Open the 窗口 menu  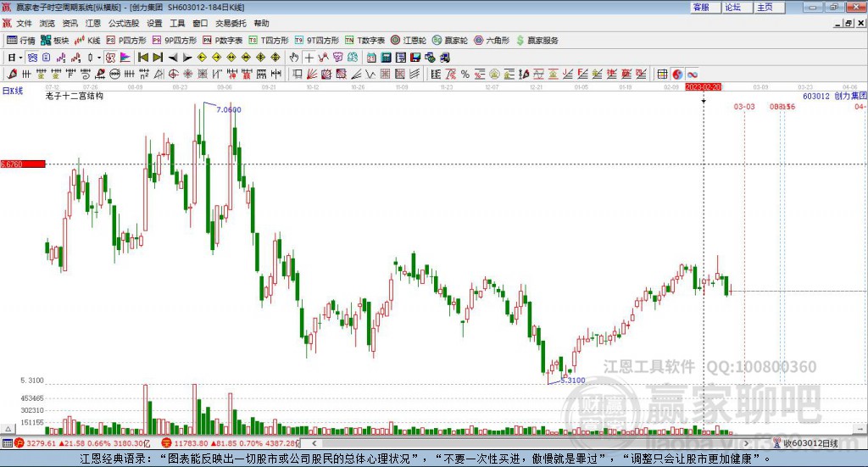[x=200, y=23]
